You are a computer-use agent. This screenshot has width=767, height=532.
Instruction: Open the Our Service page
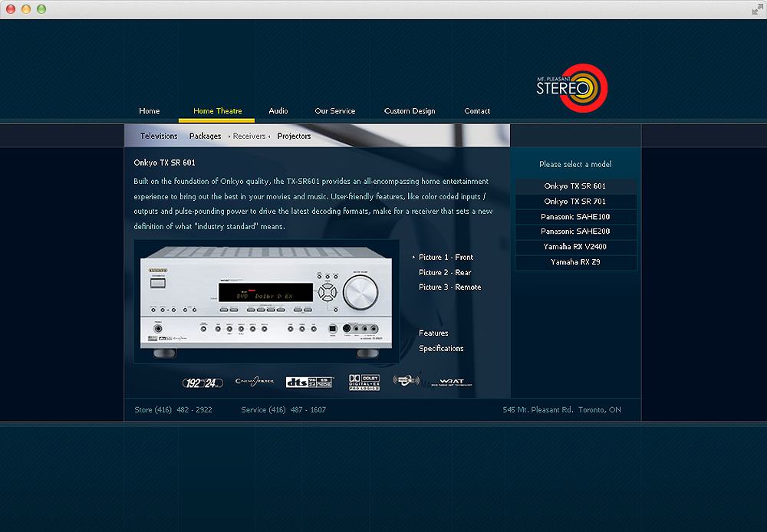point(335,111)
